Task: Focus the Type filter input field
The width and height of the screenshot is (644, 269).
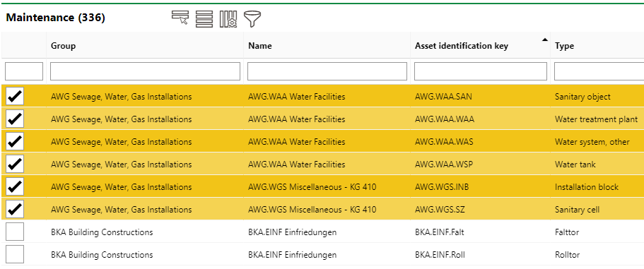Action: (599, 71)
